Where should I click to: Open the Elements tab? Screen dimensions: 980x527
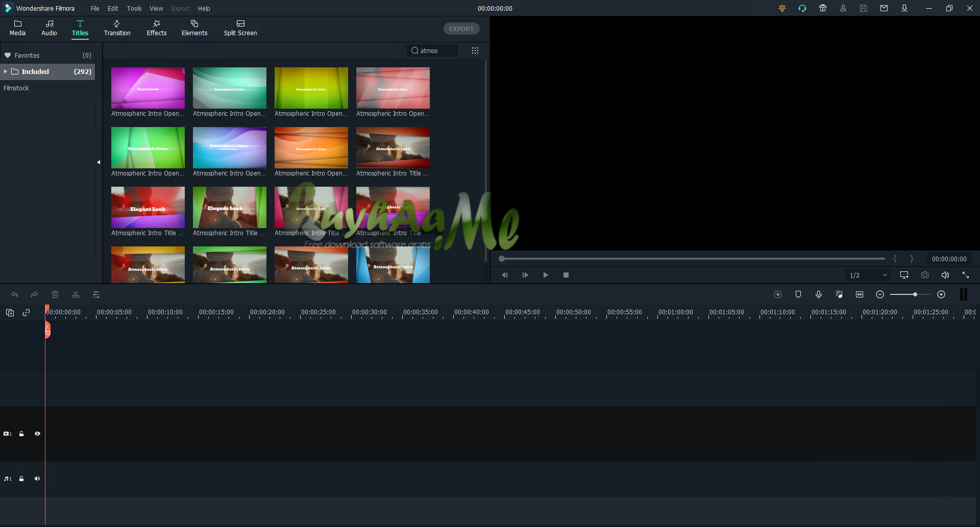194,28
